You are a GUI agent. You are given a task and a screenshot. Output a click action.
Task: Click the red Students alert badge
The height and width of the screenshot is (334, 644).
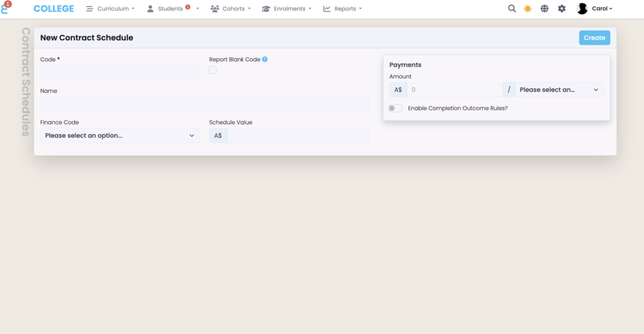pyautogui.click(x=188, y=7)
